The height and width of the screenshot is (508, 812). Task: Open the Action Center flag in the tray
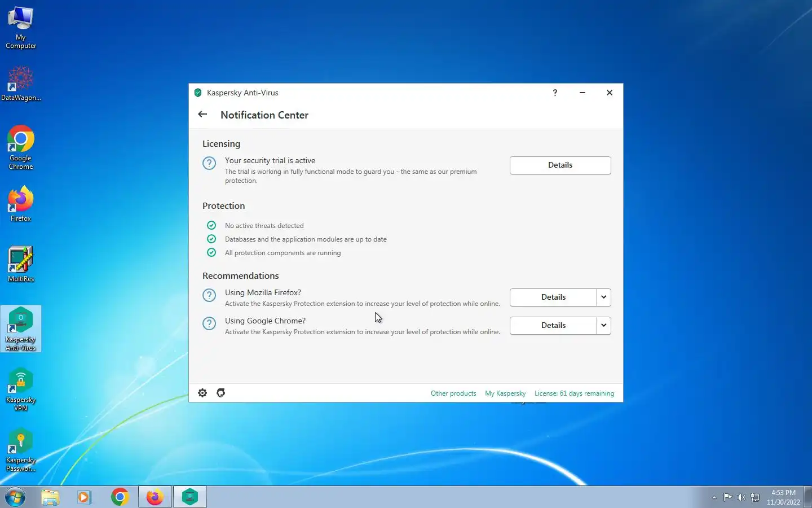(x=728, y=497)
